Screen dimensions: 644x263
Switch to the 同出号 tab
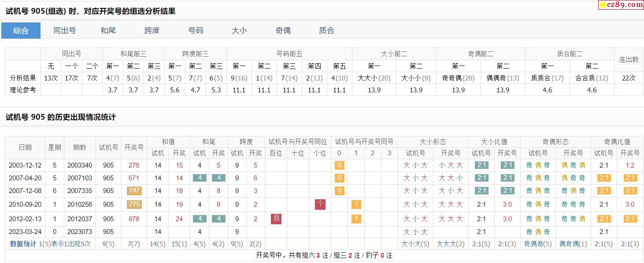(x=64, y=30)
